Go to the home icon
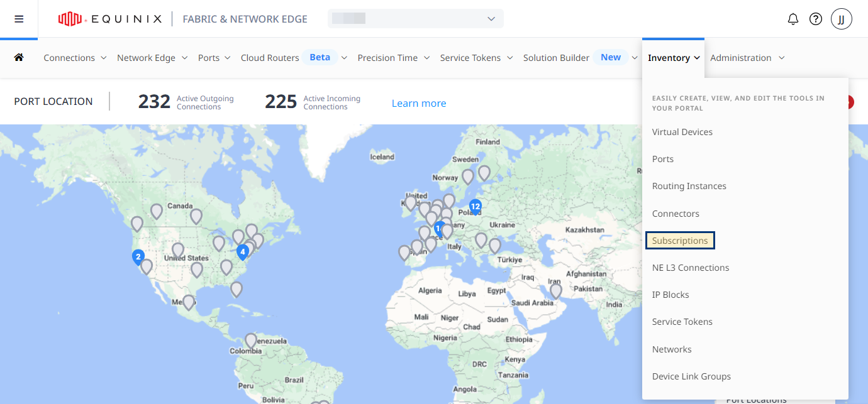This screenshot has width=868, height=404. (x=19, y=57)
